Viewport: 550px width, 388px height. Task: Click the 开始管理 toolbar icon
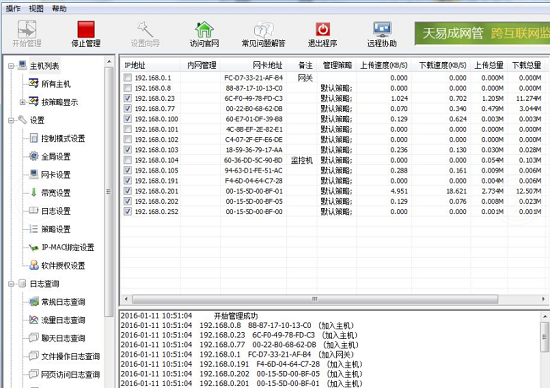(x=27, y=29)
